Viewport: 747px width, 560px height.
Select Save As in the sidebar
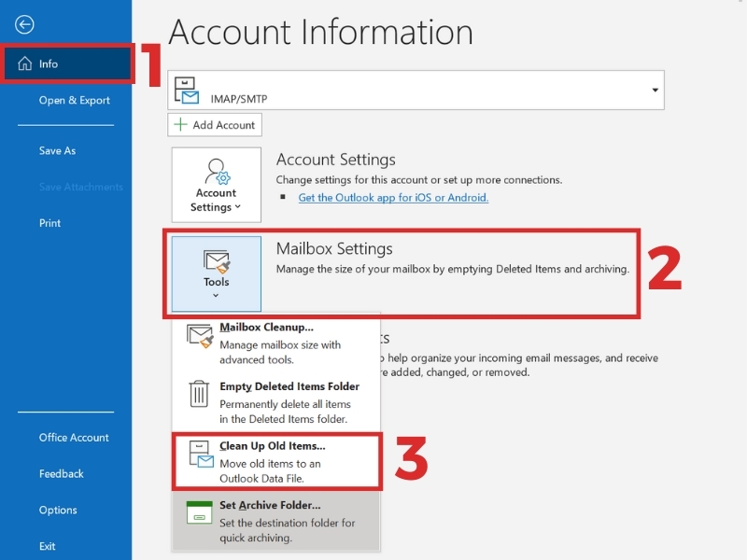57,151
